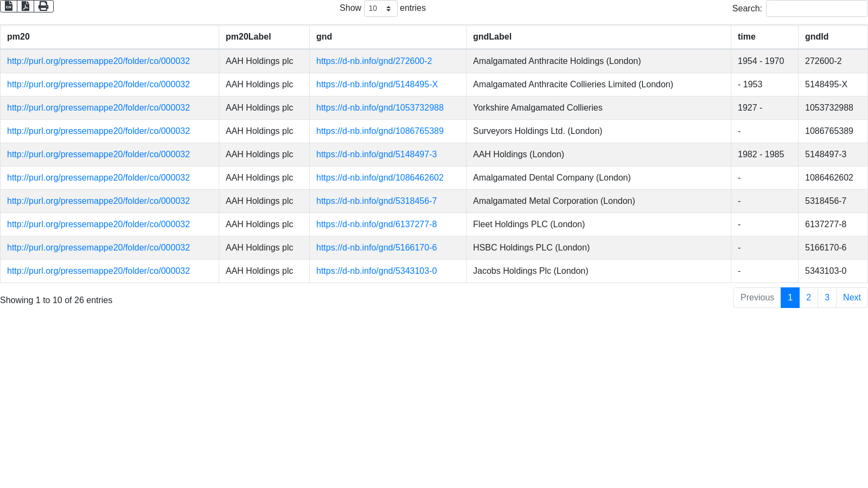
Task: Select the 'AAH Holdings (London)' cell
Action: [598, 155]
